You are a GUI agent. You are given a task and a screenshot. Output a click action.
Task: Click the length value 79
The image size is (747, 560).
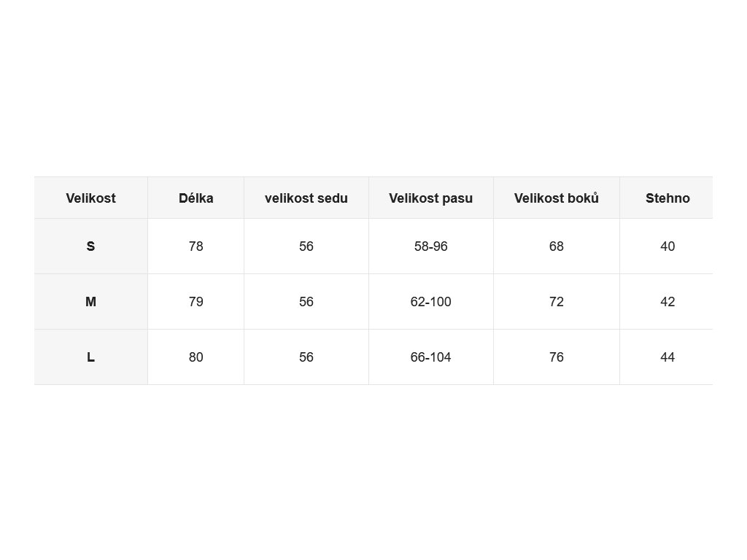click(x=196, y=301)
